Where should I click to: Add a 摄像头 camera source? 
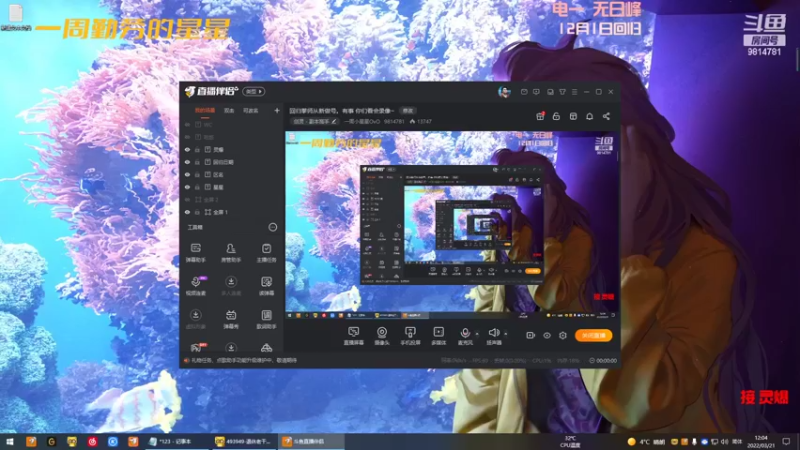pos(382,336)
